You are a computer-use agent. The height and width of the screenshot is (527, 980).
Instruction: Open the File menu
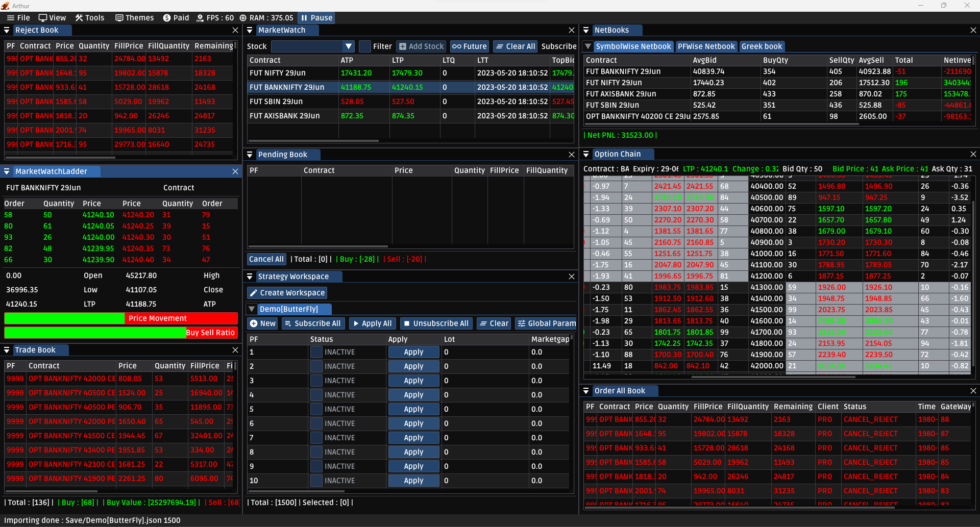click(18, 18)
